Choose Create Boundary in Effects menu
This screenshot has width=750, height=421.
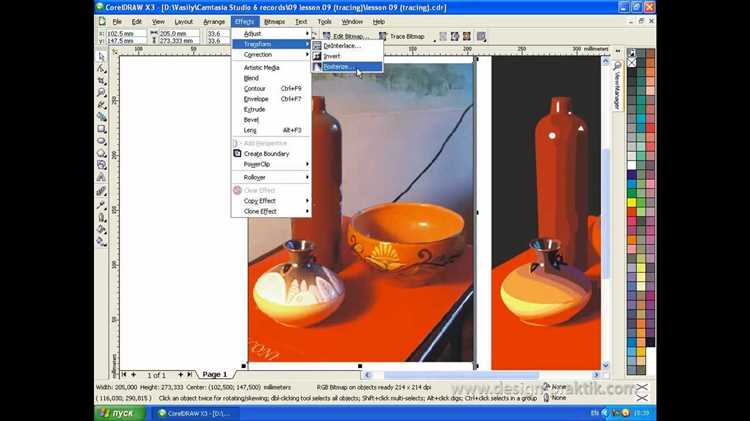(271, 154)
